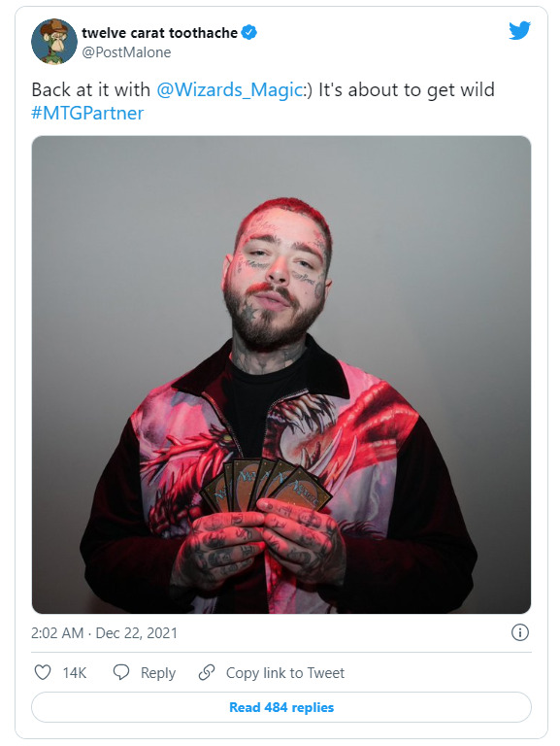Image resolution: width=560 pixels, height=746 pixels.
Task: Like the tweet with heart icon
Action: click(43, 672)
